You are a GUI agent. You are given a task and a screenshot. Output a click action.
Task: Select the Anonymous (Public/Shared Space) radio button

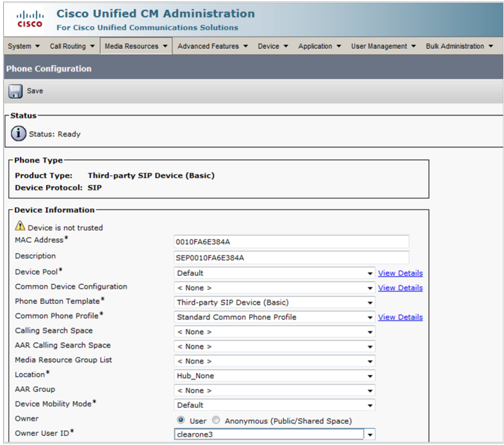coord(216,420)
